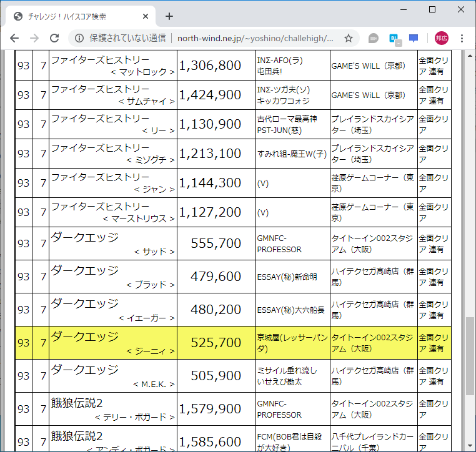Open the red profile avatar
The width and height of the screenshot is (476, 452).
click(x=442, y=38)
